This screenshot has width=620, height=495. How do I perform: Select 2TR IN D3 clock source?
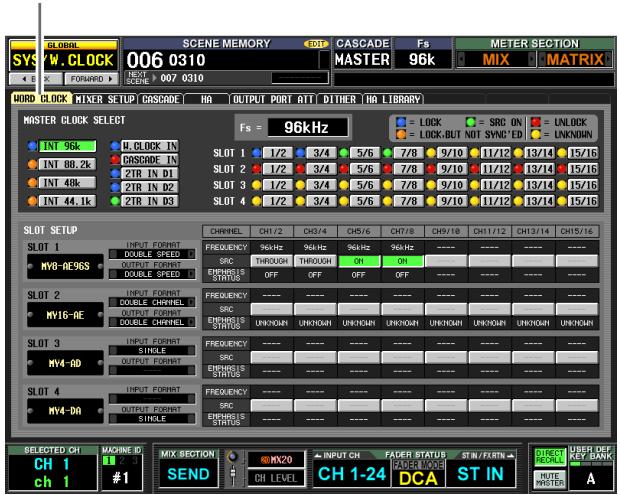pos(149,201)
